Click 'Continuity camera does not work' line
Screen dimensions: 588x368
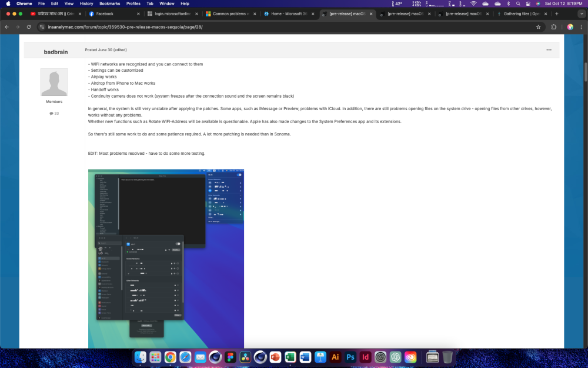tap(191, 96)
